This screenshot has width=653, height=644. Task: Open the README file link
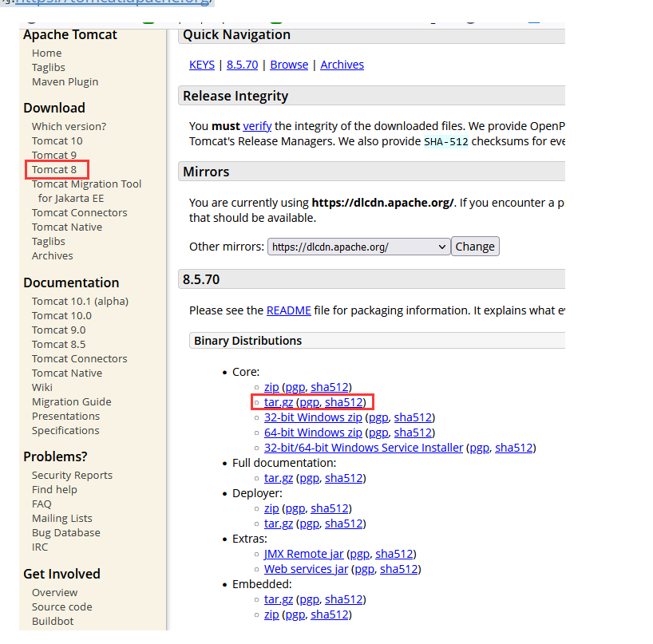tap(289, 310)
